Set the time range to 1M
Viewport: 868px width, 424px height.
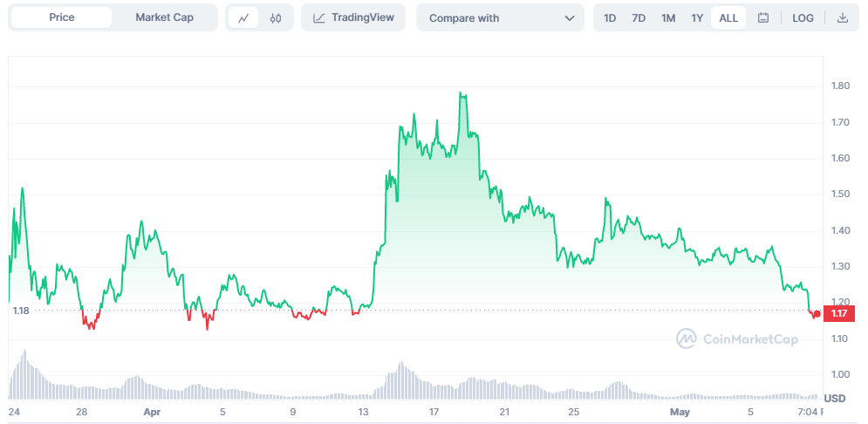[x=668, y=17]
